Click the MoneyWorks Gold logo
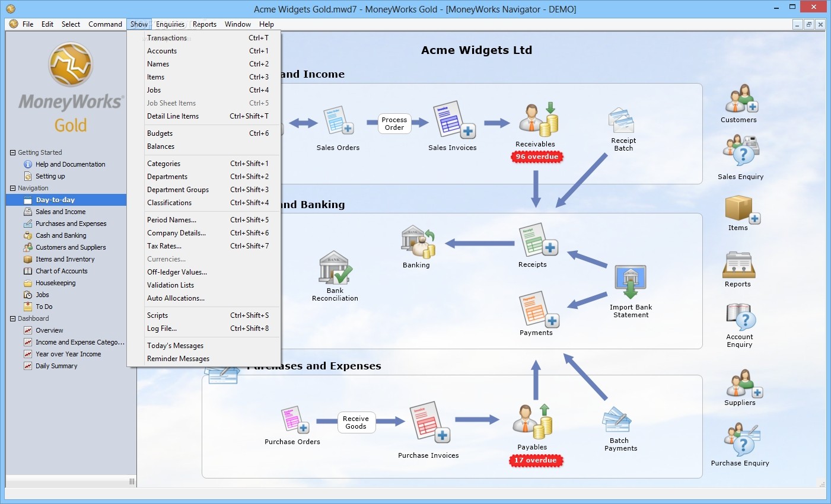The width and height of the screenshot is (831, 504). pyautogui.click(x=71, y=88)
